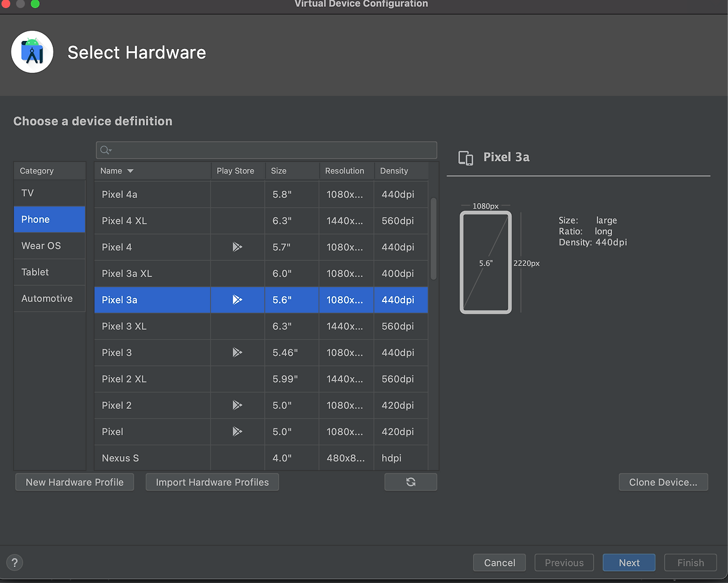
Task: Select the Pixel 4a device row
Action: coord(261,195)
